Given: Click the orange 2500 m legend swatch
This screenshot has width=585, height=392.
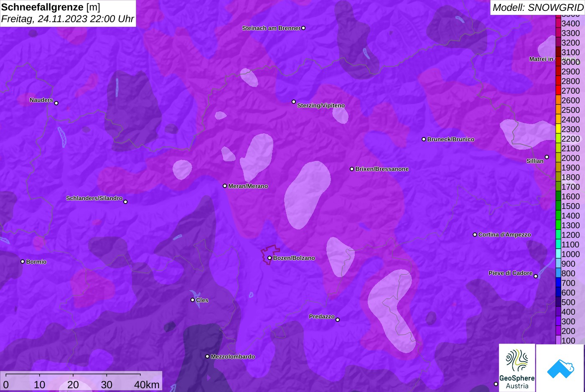Looking at the screenshot, I should point(558,110).
